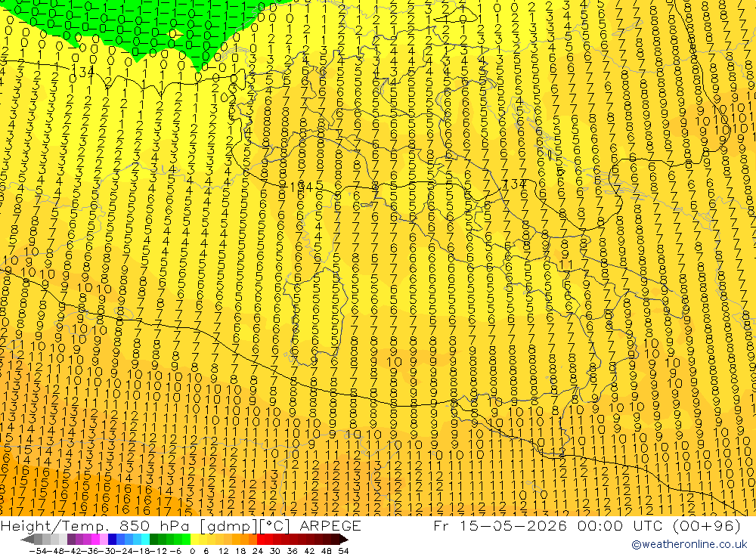The width and height of the screenshot is (756, 554).
Task: Click the -36 scale label
Action: (x=91, y=551)
